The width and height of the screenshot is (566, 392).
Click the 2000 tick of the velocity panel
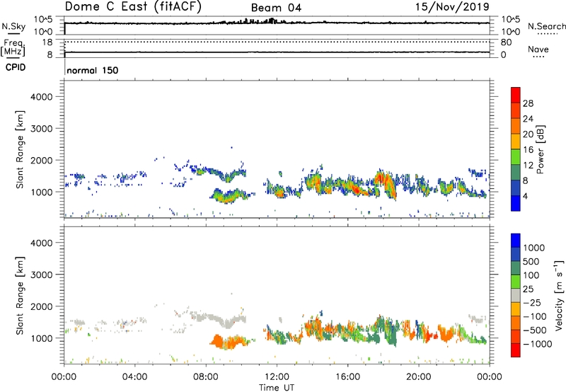point(41,306)
